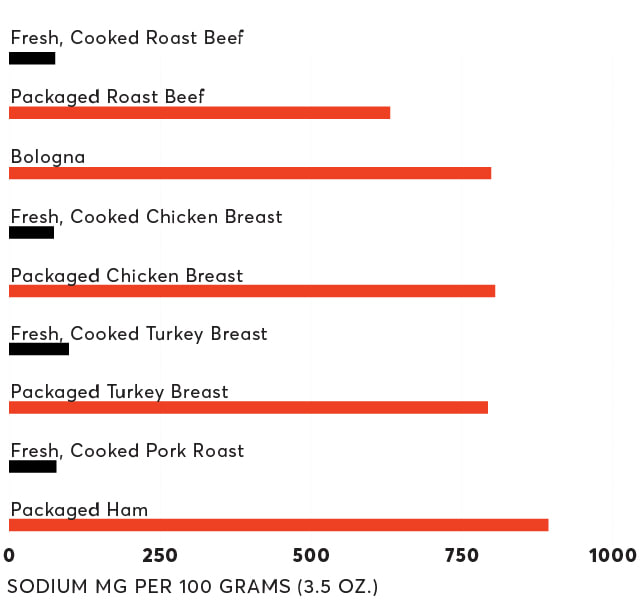640x600 pixels.
Task: Click the Packaged Roast Beef label
Action: 107,97
